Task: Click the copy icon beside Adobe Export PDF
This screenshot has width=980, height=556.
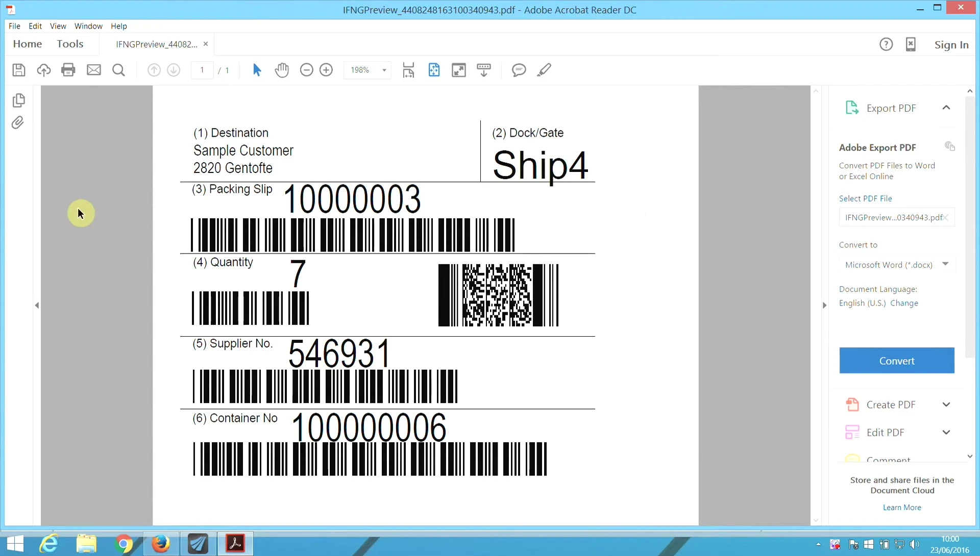Action: tap(949, 146)
